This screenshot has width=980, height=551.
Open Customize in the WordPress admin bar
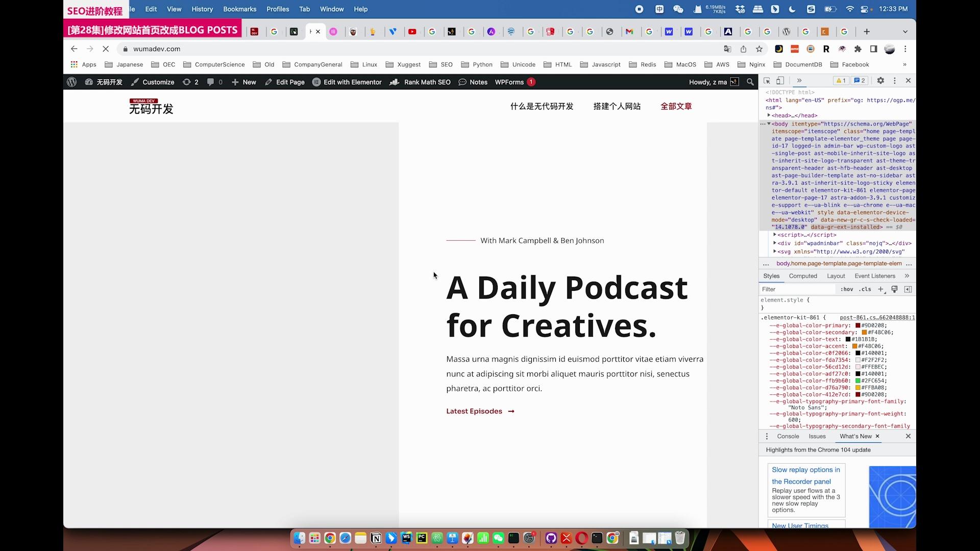point(153,82)
